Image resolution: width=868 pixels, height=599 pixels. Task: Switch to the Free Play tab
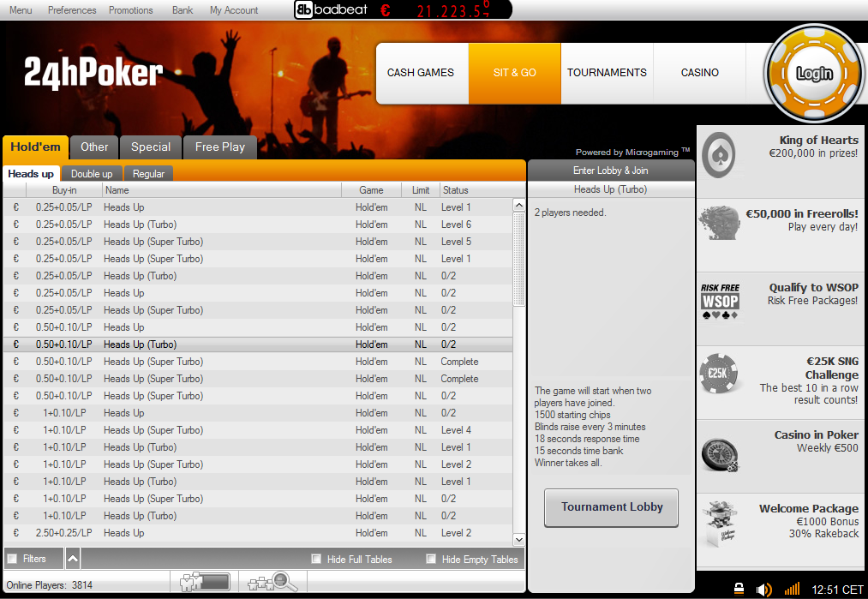tap(219, 147)
